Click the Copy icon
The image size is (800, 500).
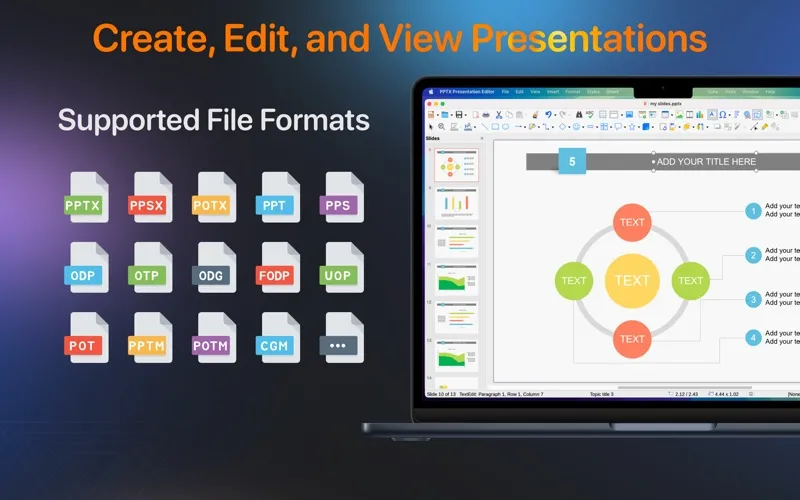click(x=509, y=115)
